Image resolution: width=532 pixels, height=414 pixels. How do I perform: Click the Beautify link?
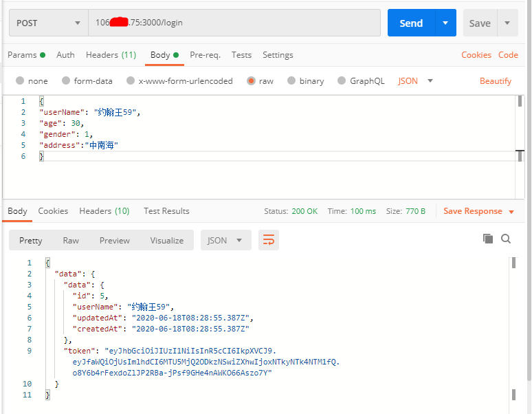tap(496, 81)
